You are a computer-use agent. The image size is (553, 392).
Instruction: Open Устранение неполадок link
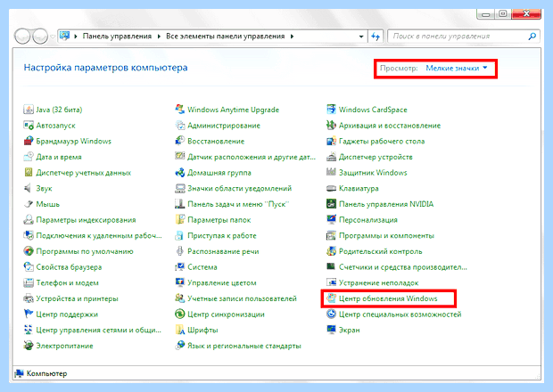pyautogui.click(x=378, y=282)
